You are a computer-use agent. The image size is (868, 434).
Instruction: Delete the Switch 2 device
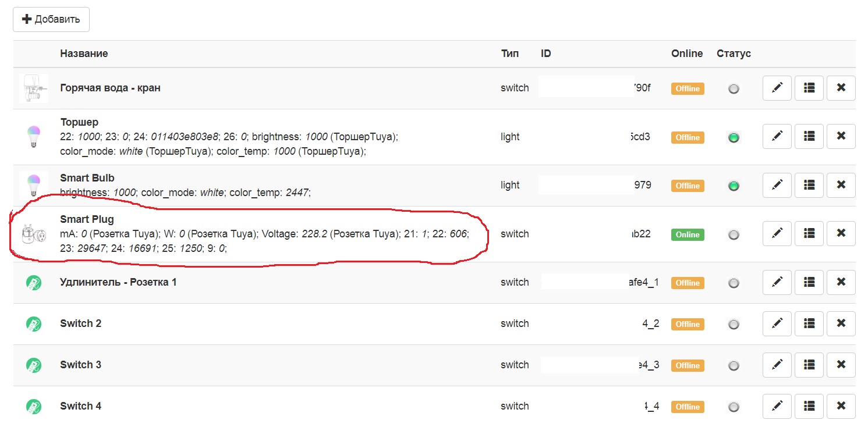(841, 323)
